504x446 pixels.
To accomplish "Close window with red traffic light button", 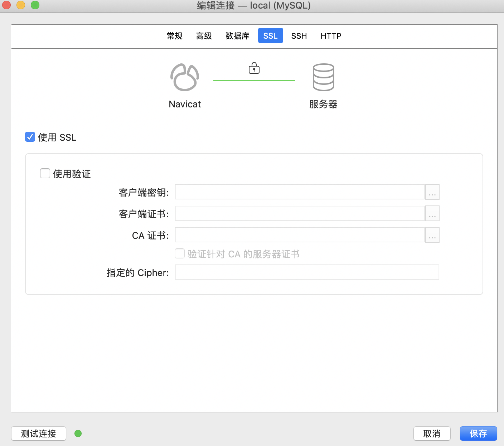I will (7, 5).
